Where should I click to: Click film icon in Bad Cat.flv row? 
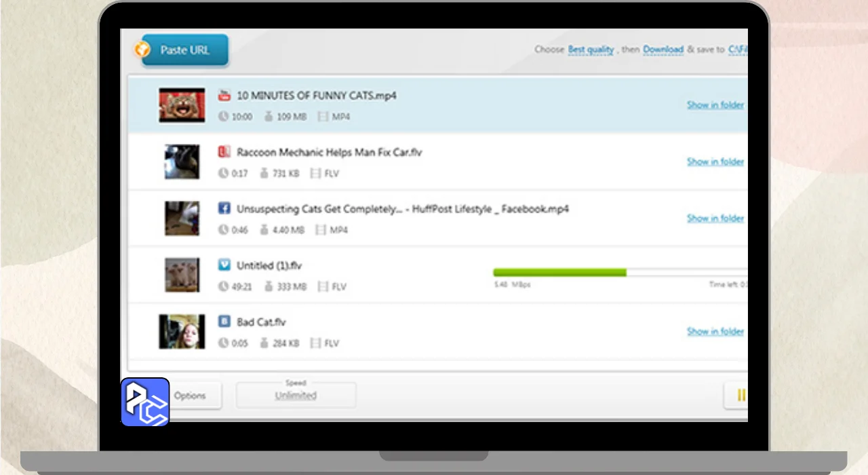315,343
